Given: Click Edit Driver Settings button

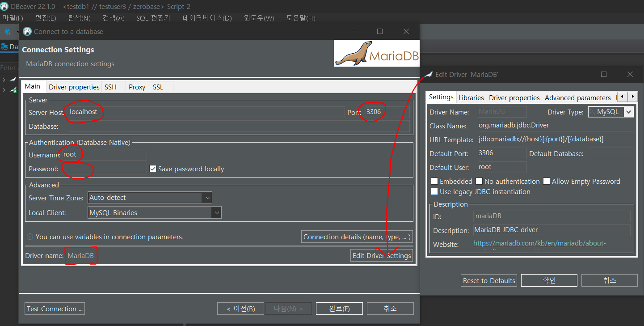Looking at the screenshot, I should tap(382, 255).
